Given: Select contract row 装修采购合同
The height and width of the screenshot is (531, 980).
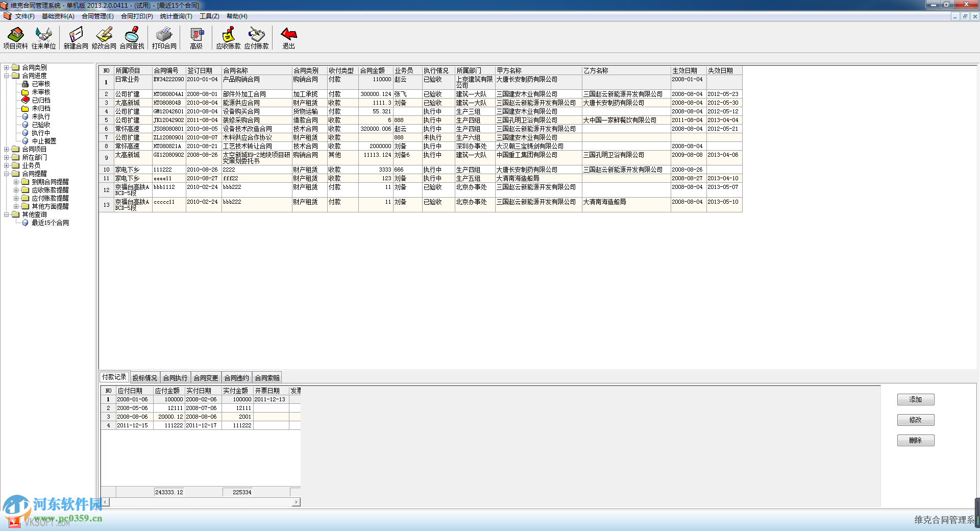Looking at the screenshot, I should pos(420,120).
